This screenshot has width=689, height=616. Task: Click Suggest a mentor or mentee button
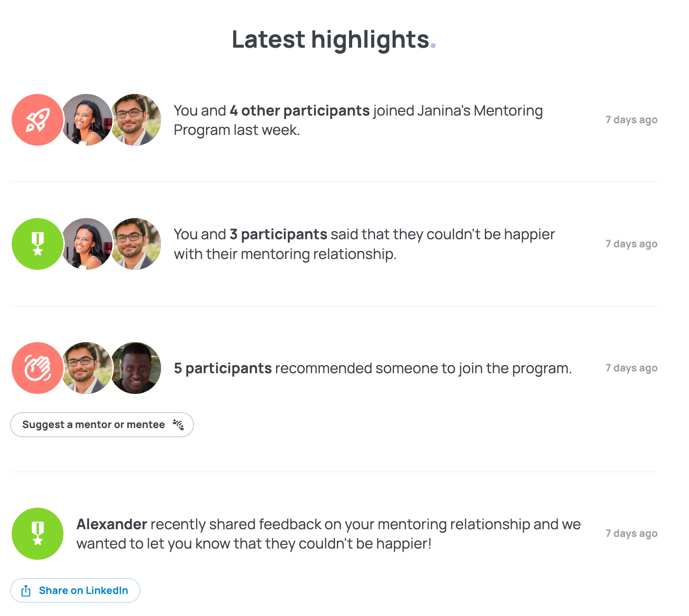coord(102,424)
